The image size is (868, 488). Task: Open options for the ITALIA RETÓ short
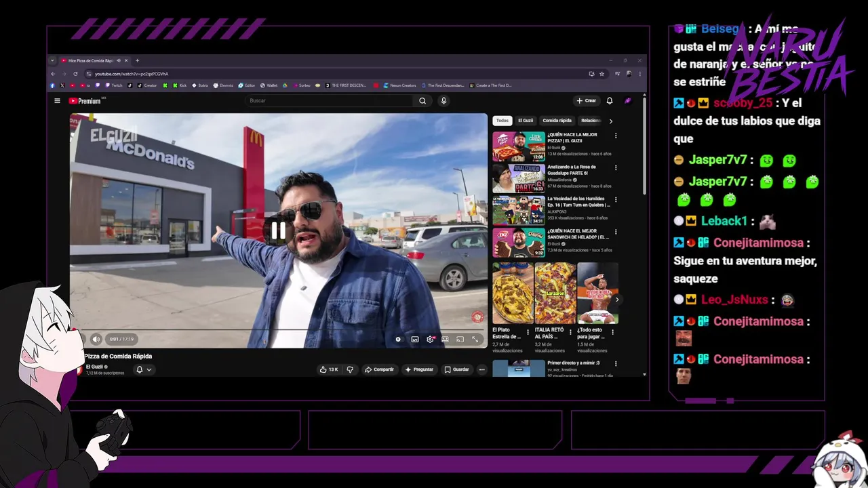tap(570, 332)
